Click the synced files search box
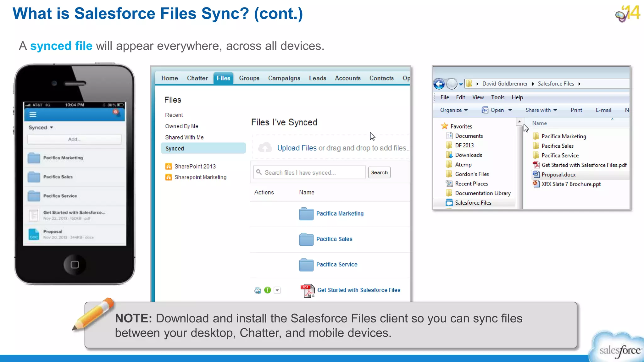 tap(309, 173)
